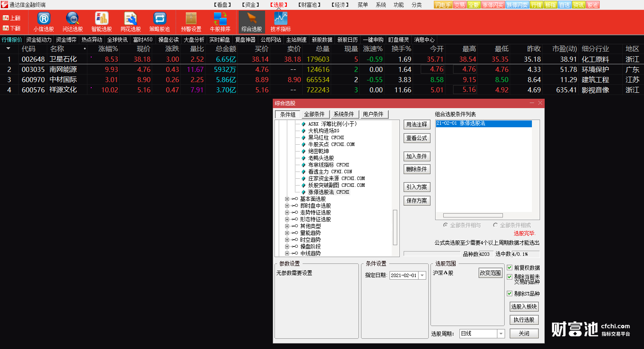Open the 【看盘】 menu

[222, 5]
